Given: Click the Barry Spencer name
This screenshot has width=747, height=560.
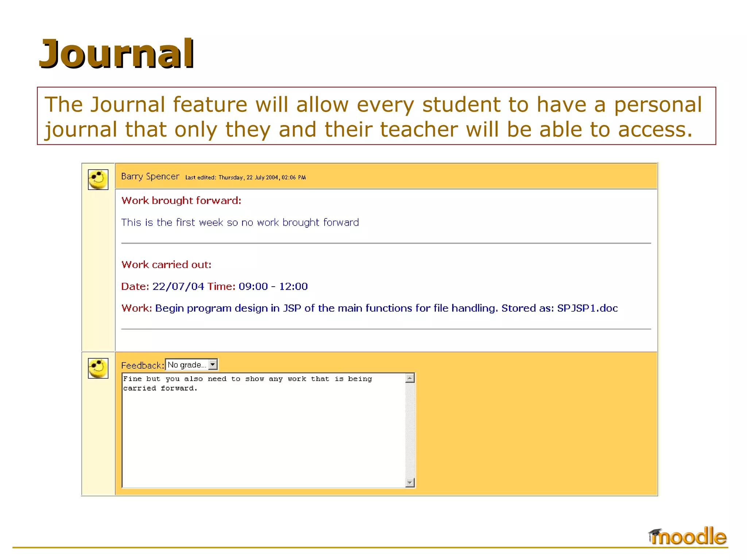Looking at the screenshot, I should click(150, 176).
